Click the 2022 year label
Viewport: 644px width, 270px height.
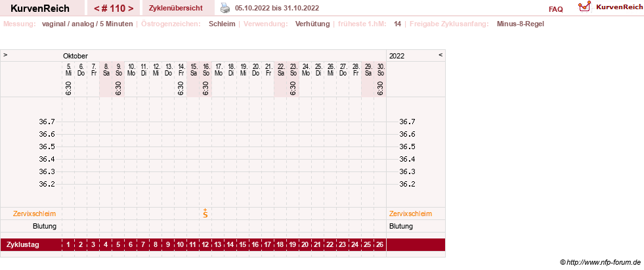[x=397, y=56]
